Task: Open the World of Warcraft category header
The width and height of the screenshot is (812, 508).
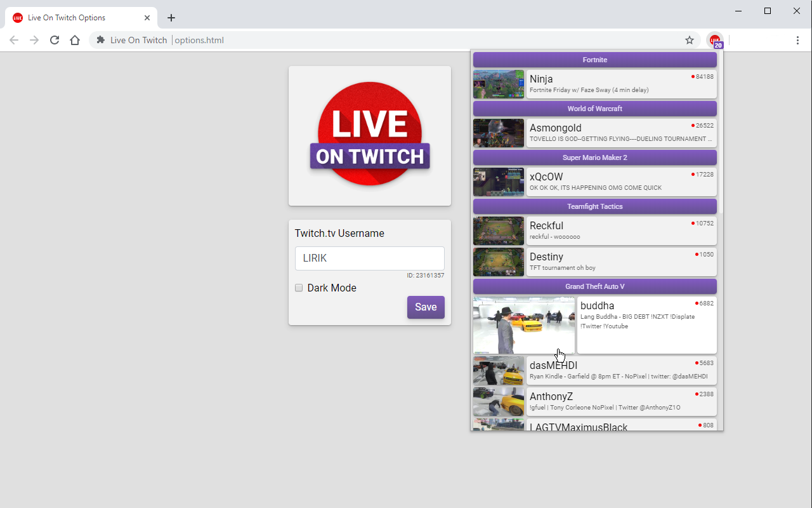Action: pos(595,109)
